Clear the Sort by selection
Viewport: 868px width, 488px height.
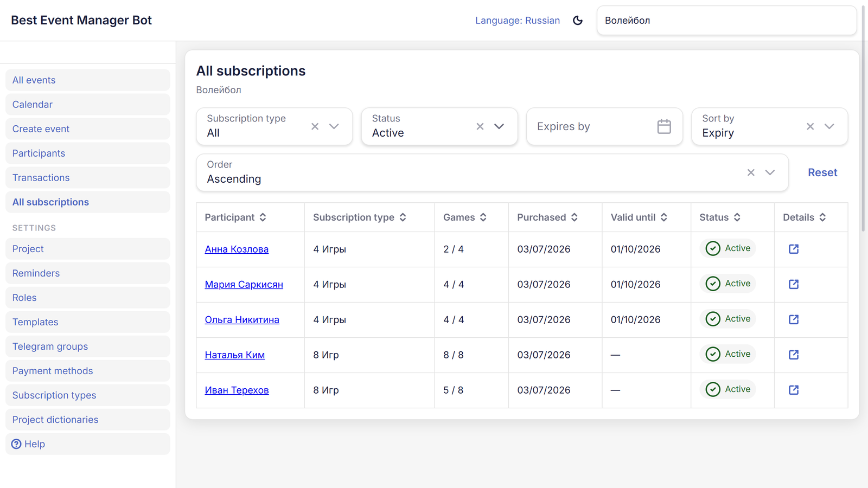810,126
